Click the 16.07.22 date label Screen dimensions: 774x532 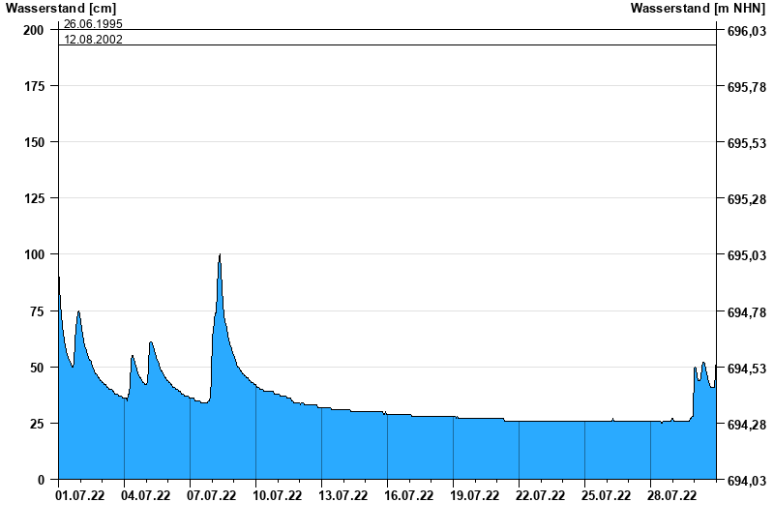408,496
